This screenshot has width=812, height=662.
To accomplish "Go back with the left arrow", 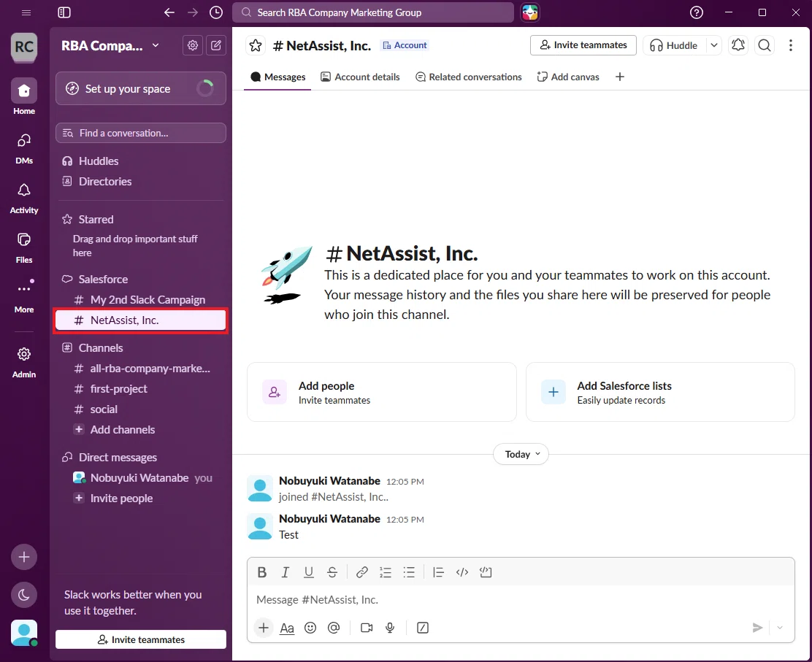I will (x=169, y=12).
